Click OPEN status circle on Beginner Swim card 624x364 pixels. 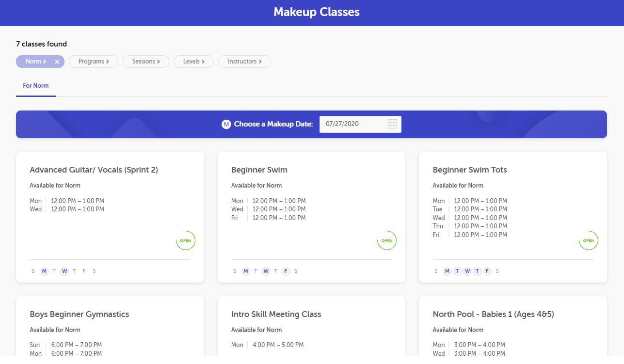tap(387, 240)
